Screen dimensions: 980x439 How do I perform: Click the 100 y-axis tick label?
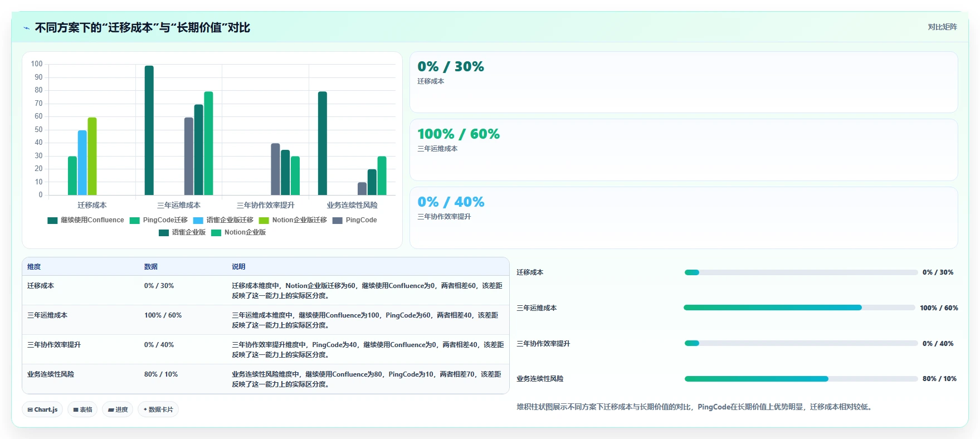pyautogui.click(x=37, y=64)
